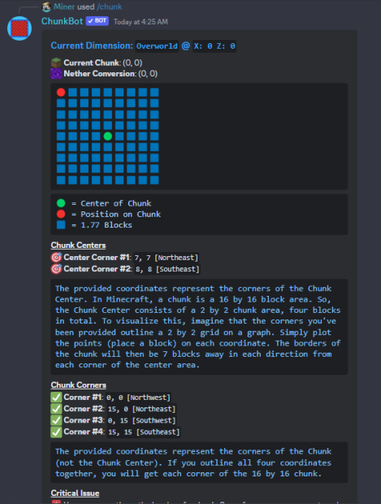This screenshot has height=504, width=381.
Task: Click the grass block Current Chunk icon
Action: (56, 63)
